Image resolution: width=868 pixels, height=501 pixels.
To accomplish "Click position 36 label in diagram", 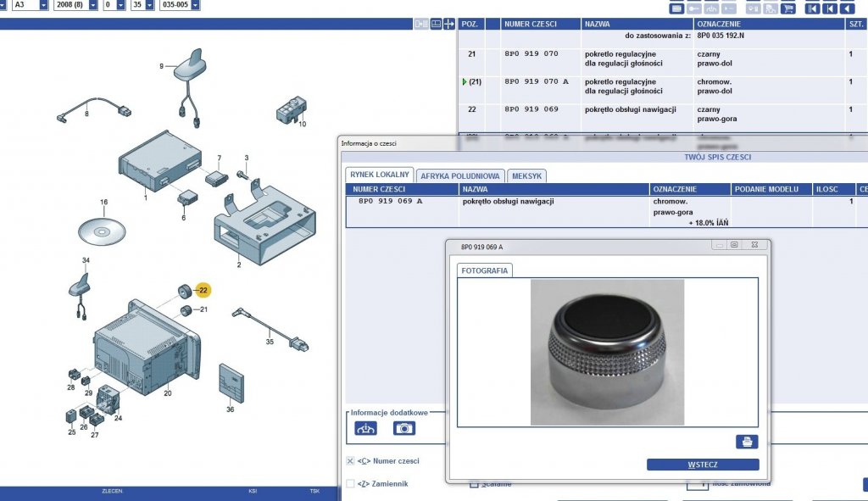I will click(x=231, y=409).
